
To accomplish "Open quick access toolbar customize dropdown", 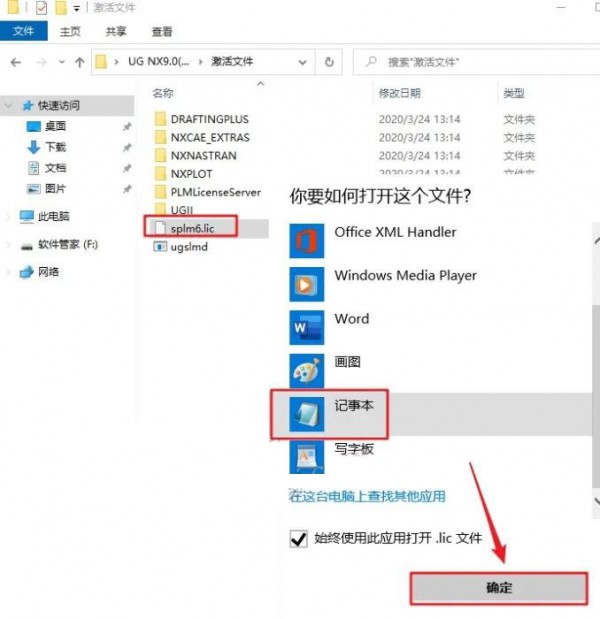I will [77, 8].
